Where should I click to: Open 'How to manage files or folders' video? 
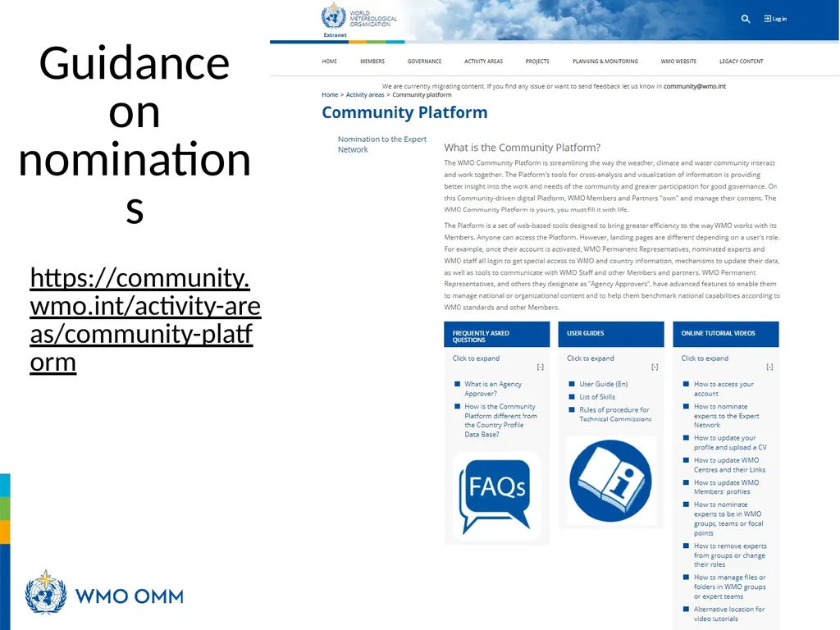coord(729,587)
